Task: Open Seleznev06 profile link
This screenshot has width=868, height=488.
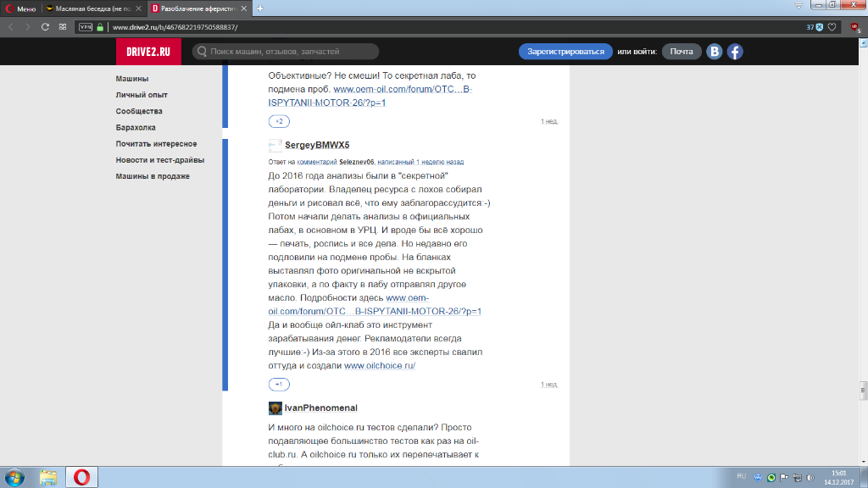Action: coord(356,162)
